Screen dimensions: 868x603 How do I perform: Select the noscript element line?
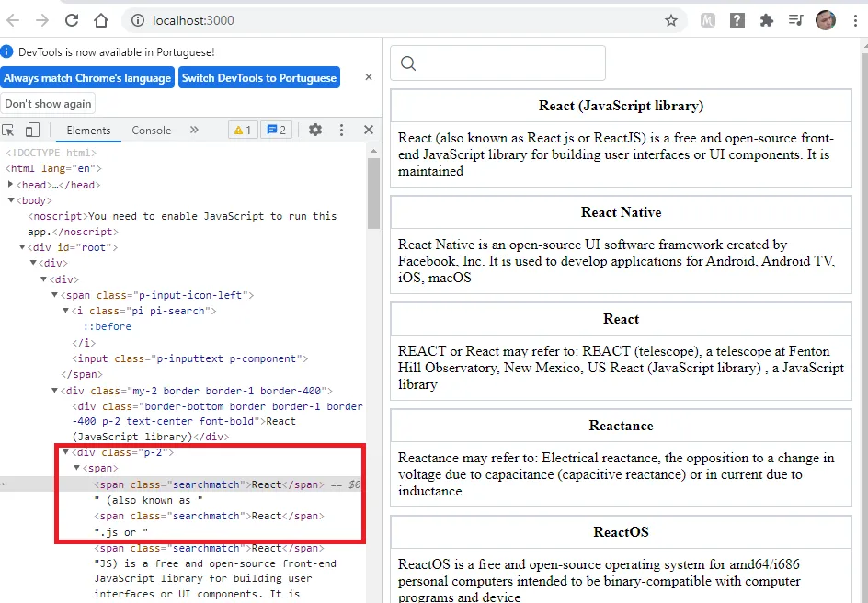coord(182,223)
